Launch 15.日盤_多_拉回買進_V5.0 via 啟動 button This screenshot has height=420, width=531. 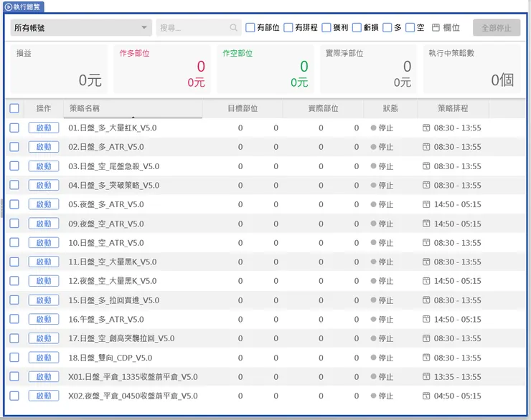coord(44,300)
